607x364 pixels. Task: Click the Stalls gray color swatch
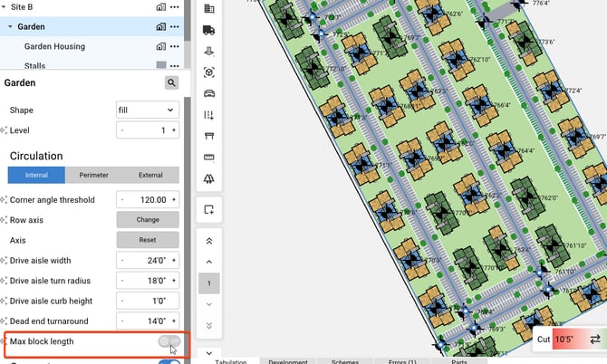coord(161,66)
